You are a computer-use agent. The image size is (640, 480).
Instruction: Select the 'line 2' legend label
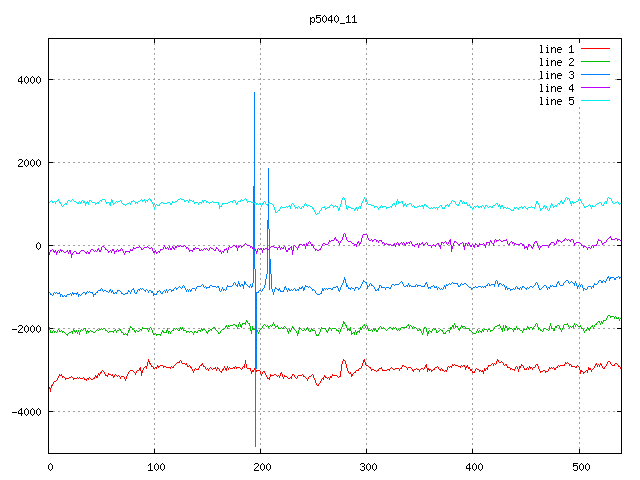click(x=556, y=62)
